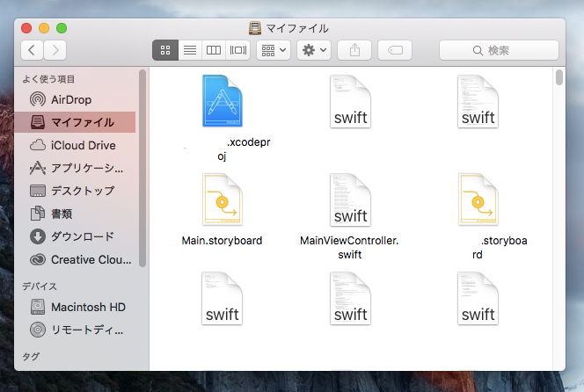This screenshot has height=392, width=584.
Task: Select the MainViewController.swift file icon
Action: point(350,200)
